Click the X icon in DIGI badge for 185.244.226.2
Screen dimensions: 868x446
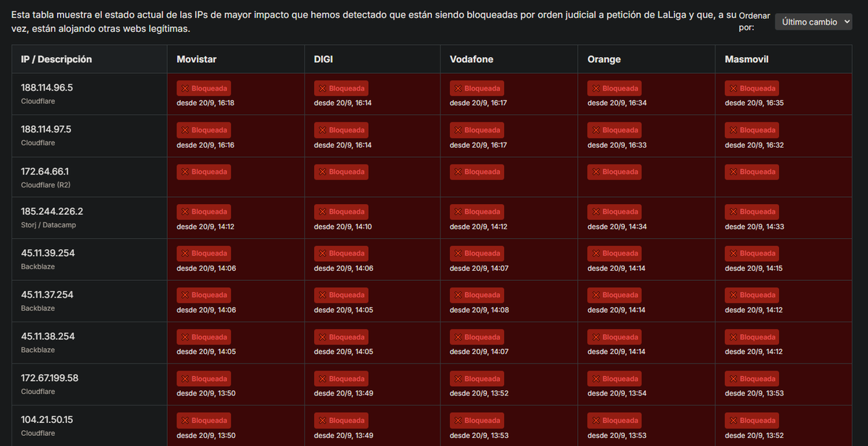[322, 212]
